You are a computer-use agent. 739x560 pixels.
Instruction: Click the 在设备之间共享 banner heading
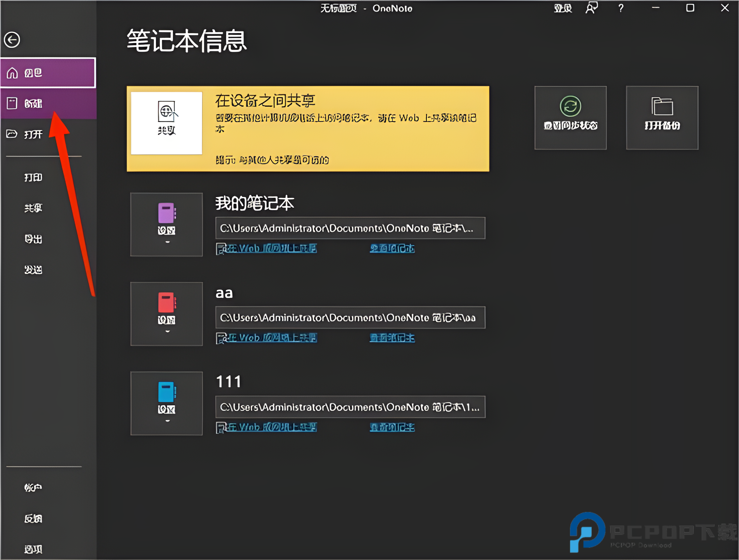tap(265, 101)
